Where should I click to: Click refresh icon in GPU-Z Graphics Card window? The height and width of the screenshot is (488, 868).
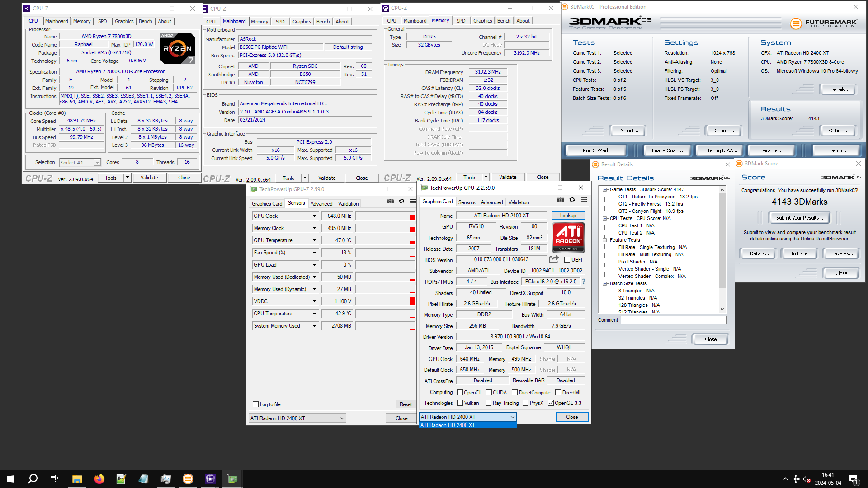(x=572, y=200)
